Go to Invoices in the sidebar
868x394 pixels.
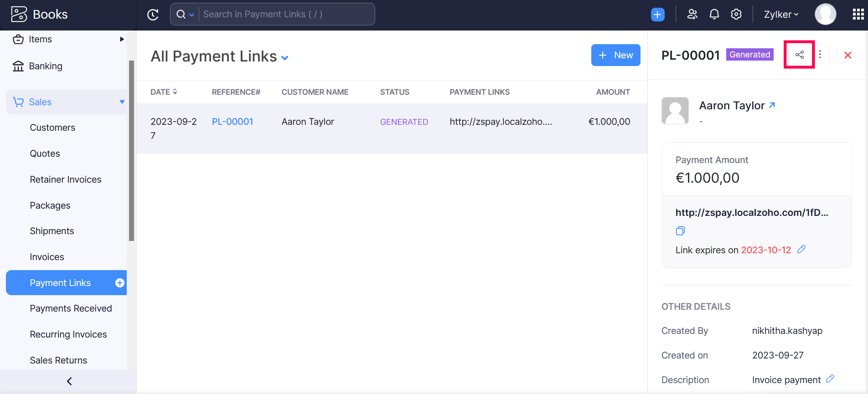click(x=47, y=257)
